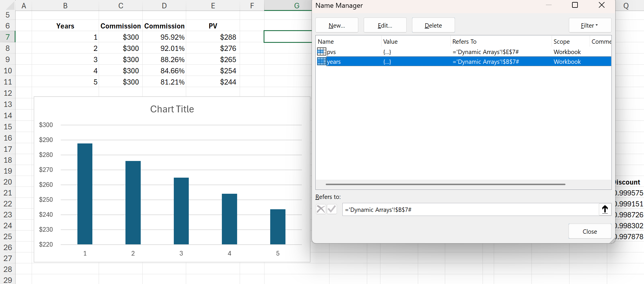Delete the selected name
The image size is (644, 284).
click(x=433, y=26)
